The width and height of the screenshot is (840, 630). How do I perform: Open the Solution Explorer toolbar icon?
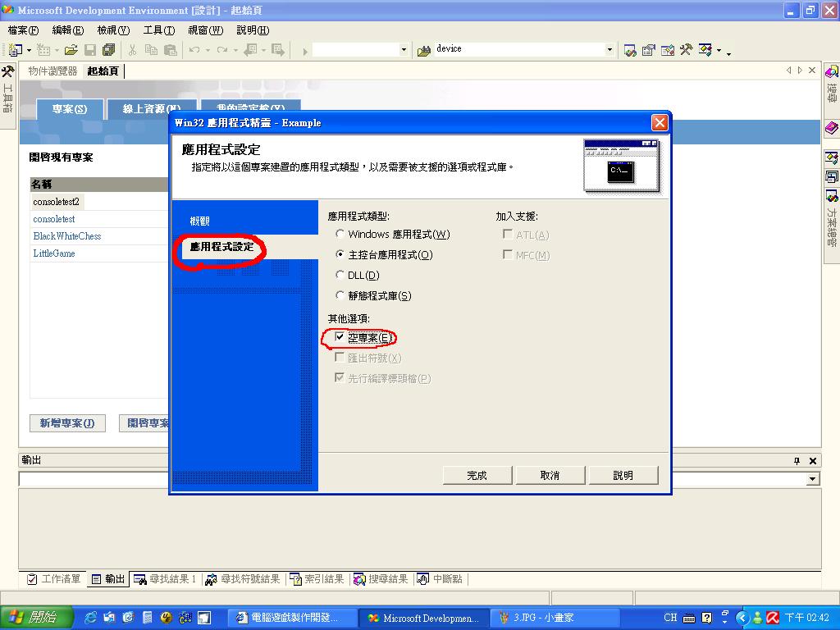630,50
